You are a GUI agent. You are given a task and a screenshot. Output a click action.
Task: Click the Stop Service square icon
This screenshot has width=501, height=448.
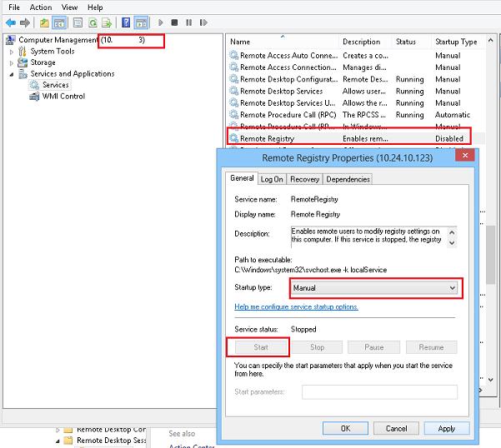pos(175,22)
